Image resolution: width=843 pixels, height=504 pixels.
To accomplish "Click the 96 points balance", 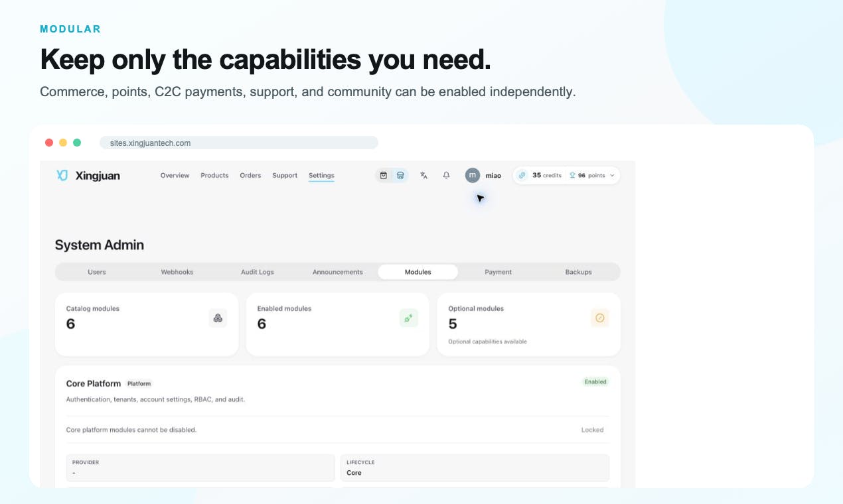I will (x=591, y=175).
